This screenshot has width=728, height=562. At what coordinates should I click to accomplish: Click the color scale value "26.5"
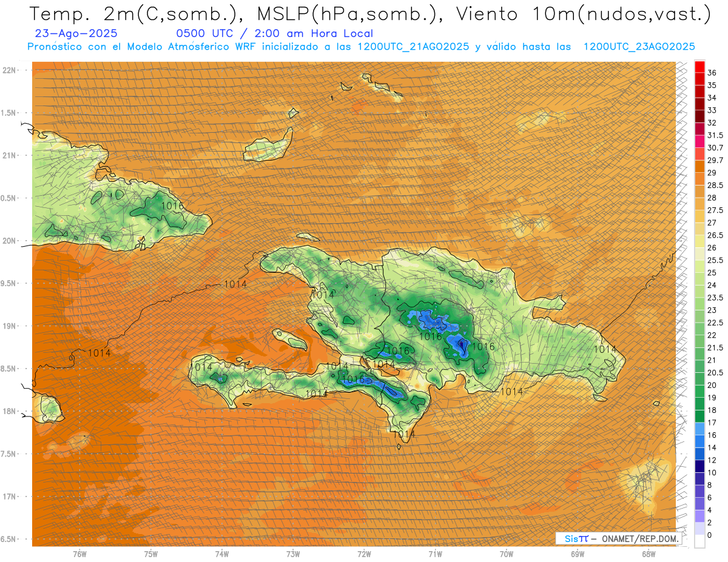[715, 235]
